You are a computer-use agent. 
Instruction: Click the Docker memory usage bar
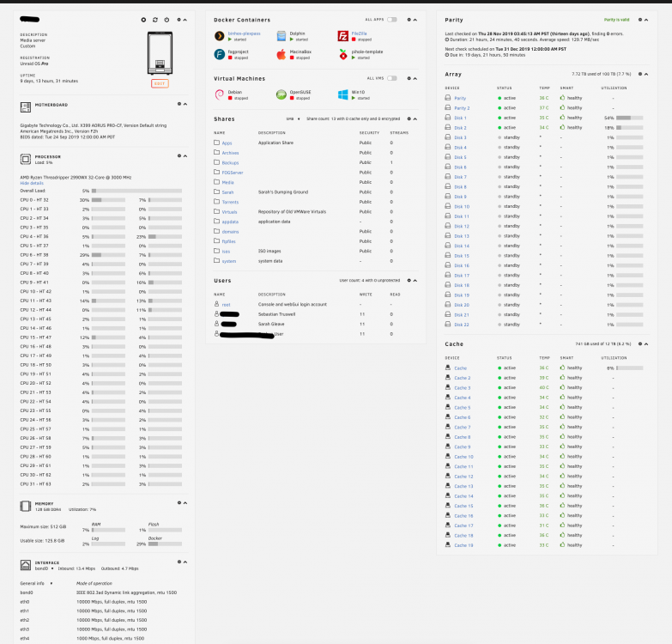pos(165,544)
